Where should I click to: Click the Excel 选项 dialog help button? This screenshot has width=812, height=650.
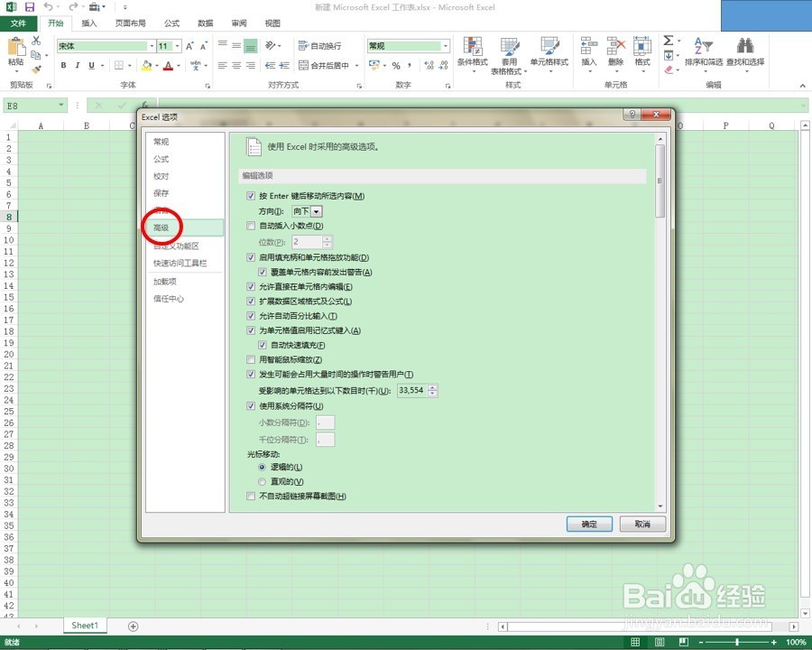[632, 115]
